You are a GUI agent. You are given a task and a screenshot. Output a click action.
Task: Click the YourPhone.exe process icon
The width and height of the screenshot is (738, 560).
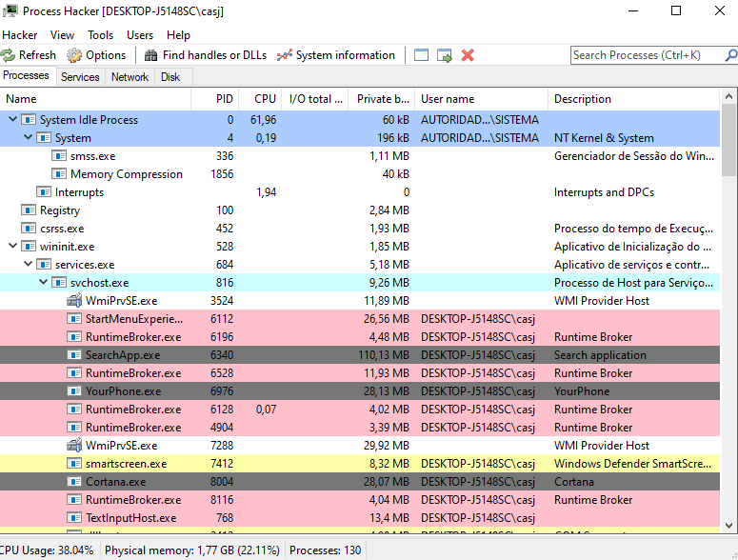click(x=74, y=391)
